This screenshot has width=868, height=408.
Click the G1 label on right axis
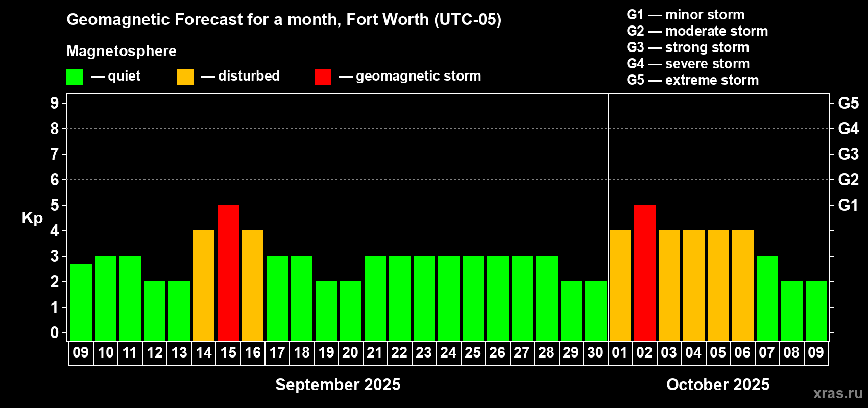[x=849, y=205]
